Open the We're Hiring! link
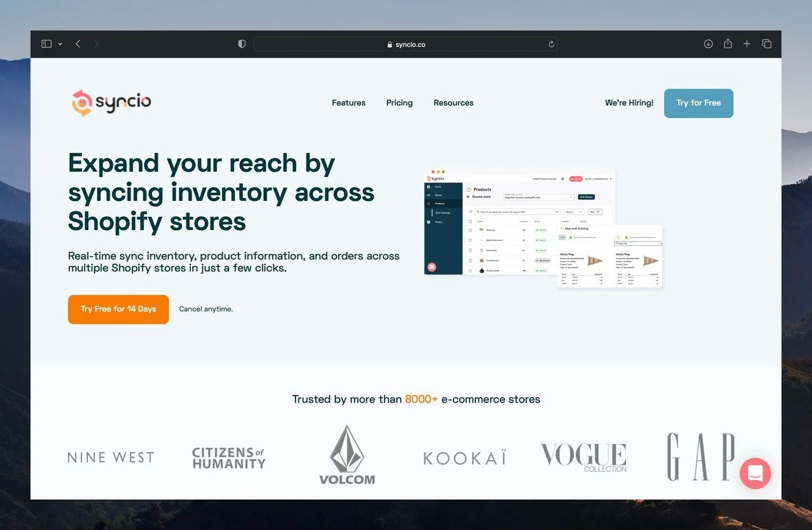This screenshot has width=812, height=530. tap(629, 103)
